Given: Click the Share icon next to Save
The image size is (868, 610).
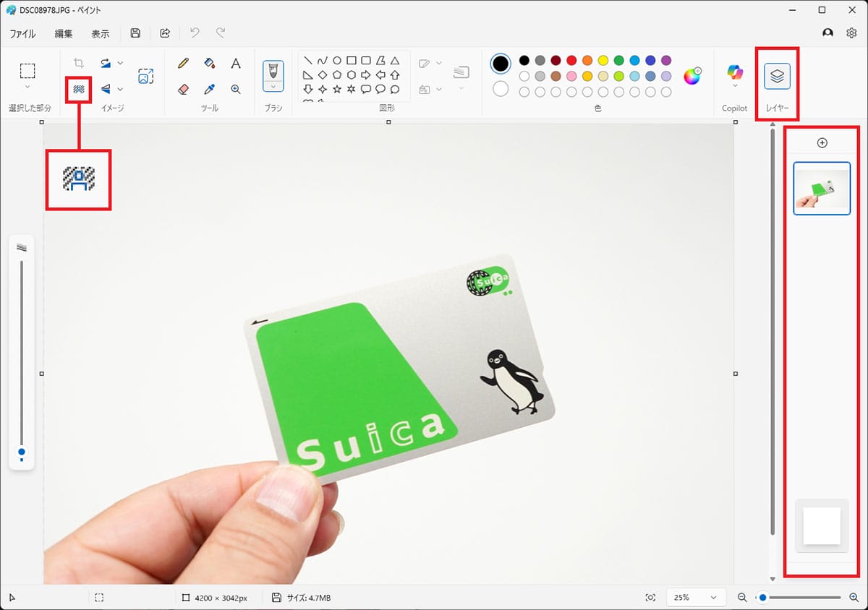Looking at the screenshot, I should click(x=165, y=33).
